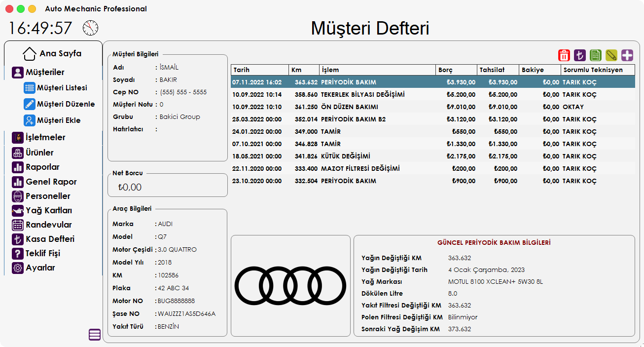644x347 pixels.
Task: Click the Km column header
Action: 304,70
